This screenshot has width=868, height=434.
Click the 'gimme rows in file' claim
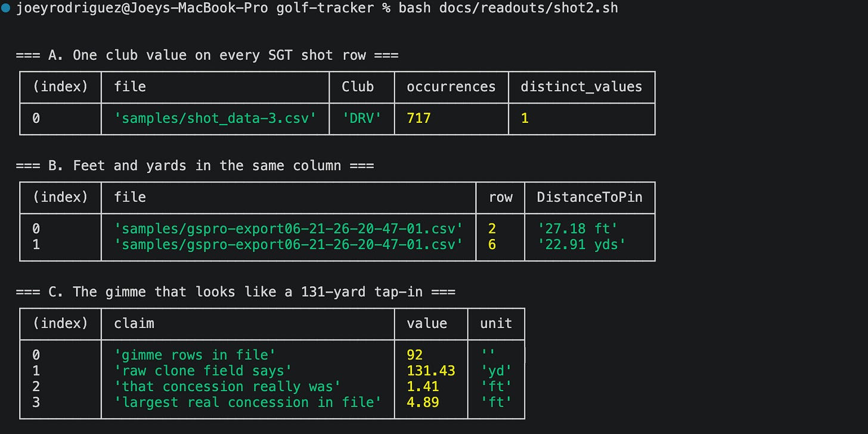(195, 355)
